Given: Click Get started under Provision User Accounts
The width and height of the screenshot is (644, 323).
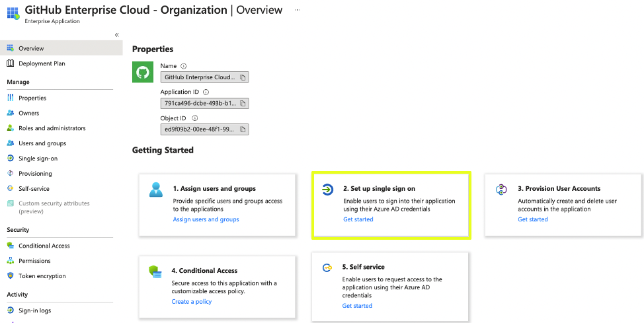Looking at the screenshot, I should pos(533,219).
